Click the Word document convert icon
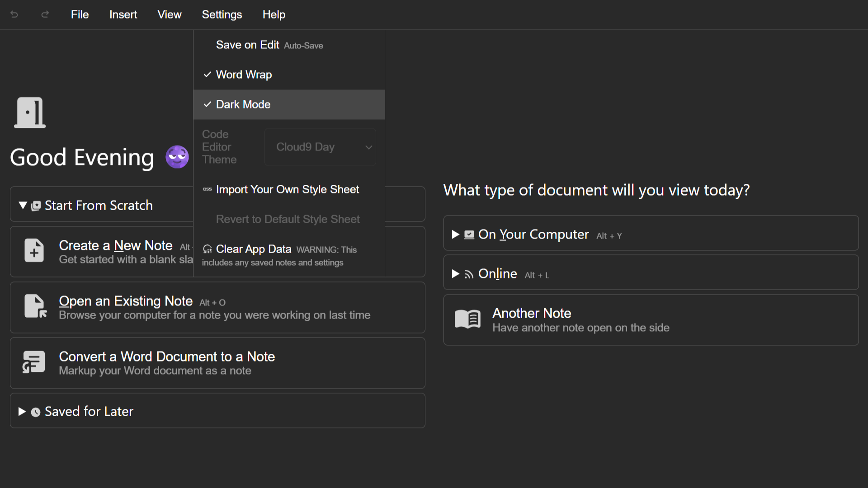The width and height of the screenshot is (868, 488). coord(34,362)
